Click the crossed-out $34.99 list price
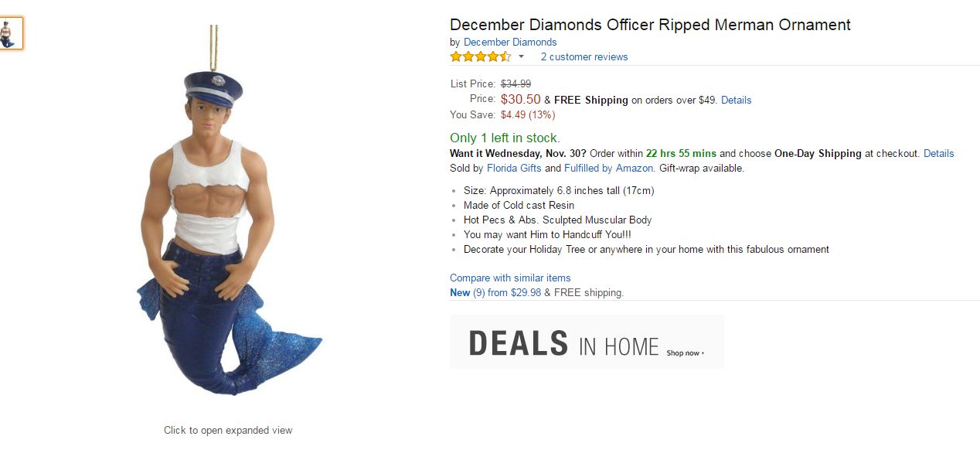The width and height of the screenshot is (980, 467). pyautogui.click(x=516, y=84)
